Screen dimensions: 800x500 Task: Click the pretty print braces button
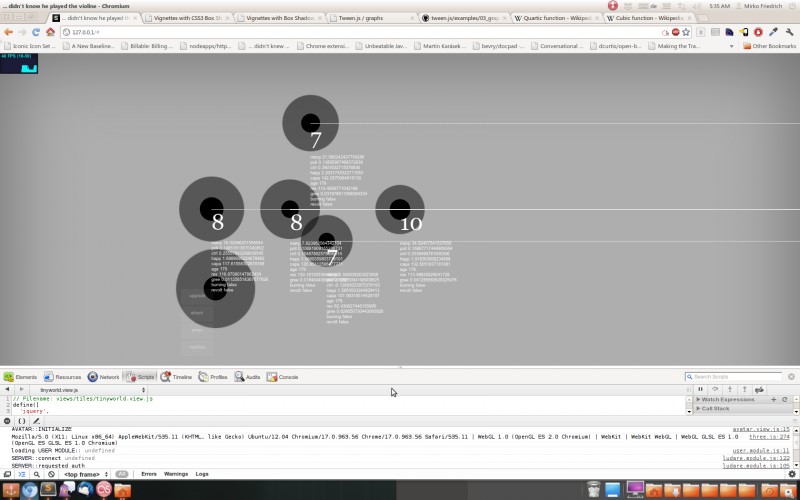(21, 421)
